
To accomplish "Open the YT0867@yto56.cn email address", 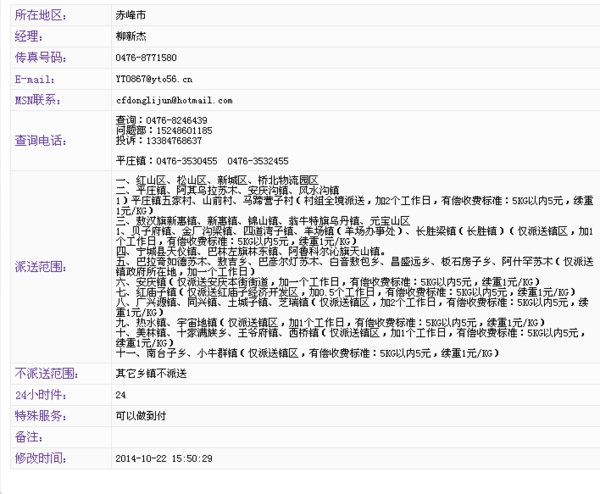I will coord(154,78).
